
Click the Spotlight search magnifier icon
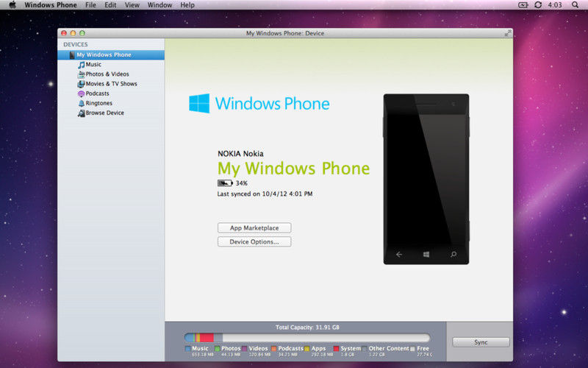pyautogui.click(x=575, y=5)
